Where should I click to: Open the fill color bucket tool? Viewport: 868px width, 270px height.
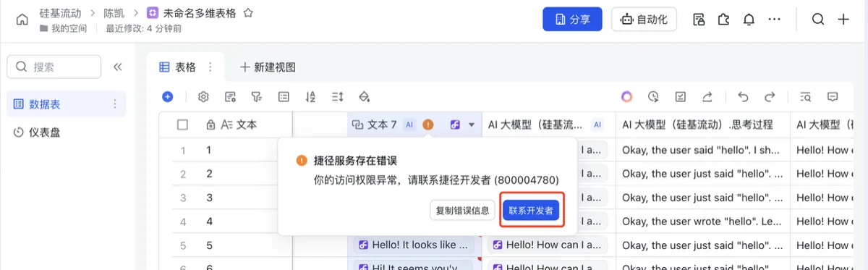[x=365, y=96]
